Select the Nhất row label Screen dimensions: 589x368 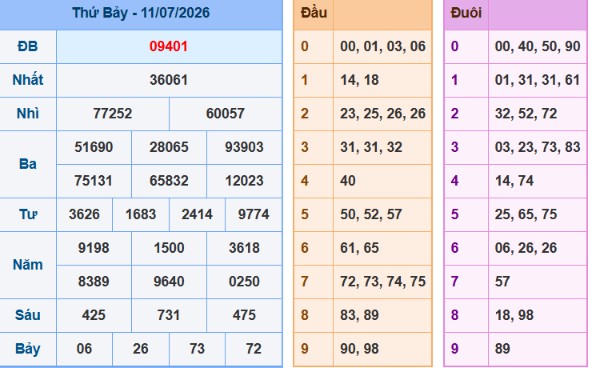point(27,80)
